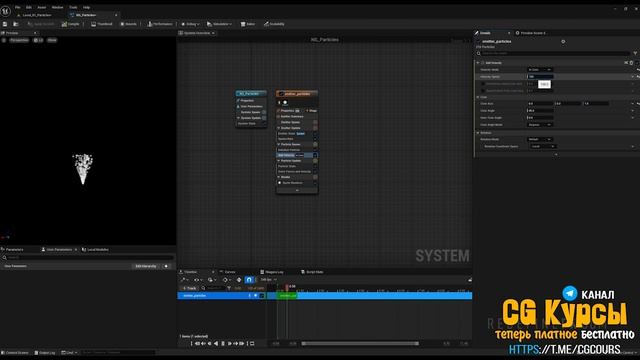
Task: Select the Sprite Renderer item in emitter
Action: point(296,183)
